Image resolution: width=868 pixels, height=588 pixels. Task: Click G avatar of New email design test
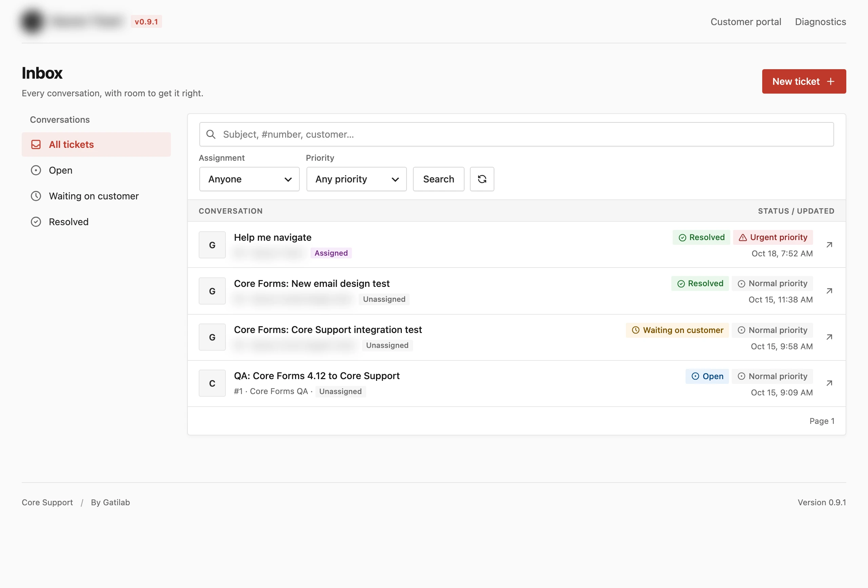[x=212, y=291]
